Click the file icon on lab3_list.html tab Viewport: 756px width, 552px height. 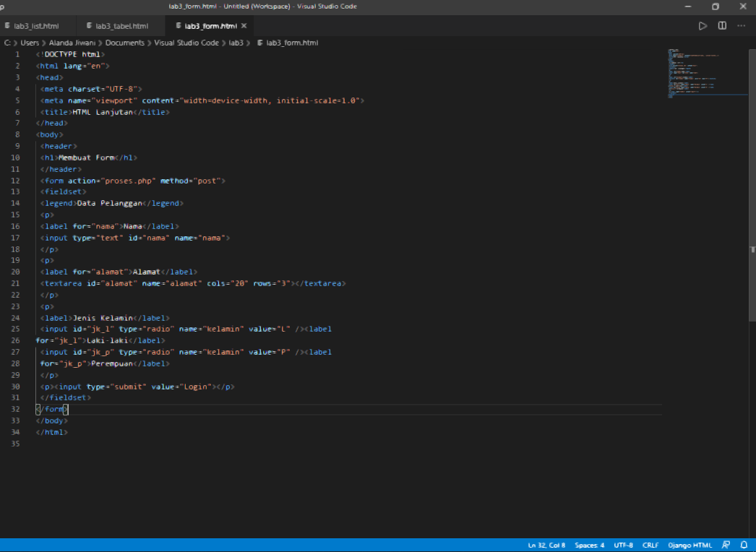[8, 24]
